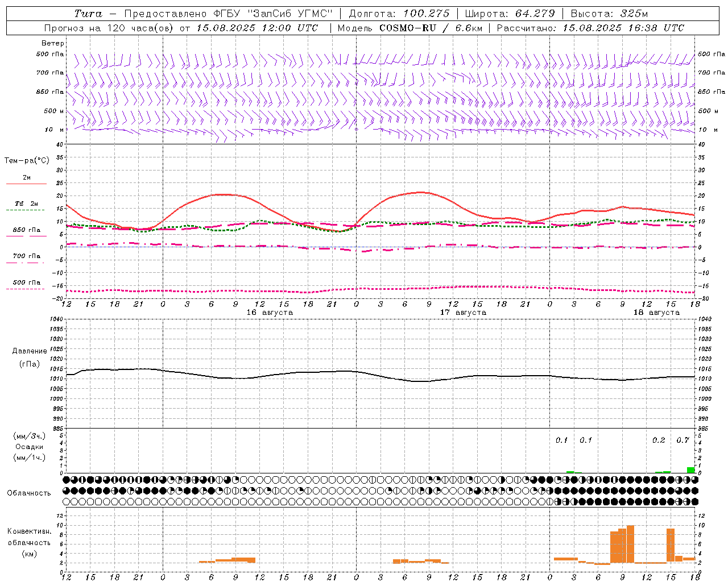Click the "16 августа" date label
The width and height of the screenshot is (728, 582).
[x=270, y=313]
